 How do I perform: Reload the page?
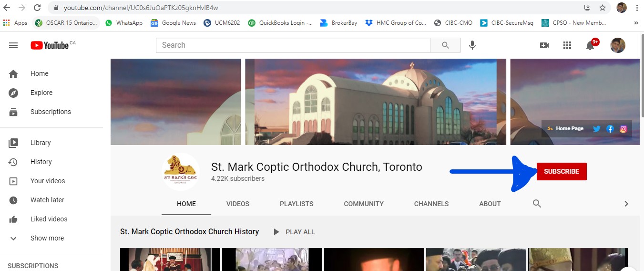37,8
